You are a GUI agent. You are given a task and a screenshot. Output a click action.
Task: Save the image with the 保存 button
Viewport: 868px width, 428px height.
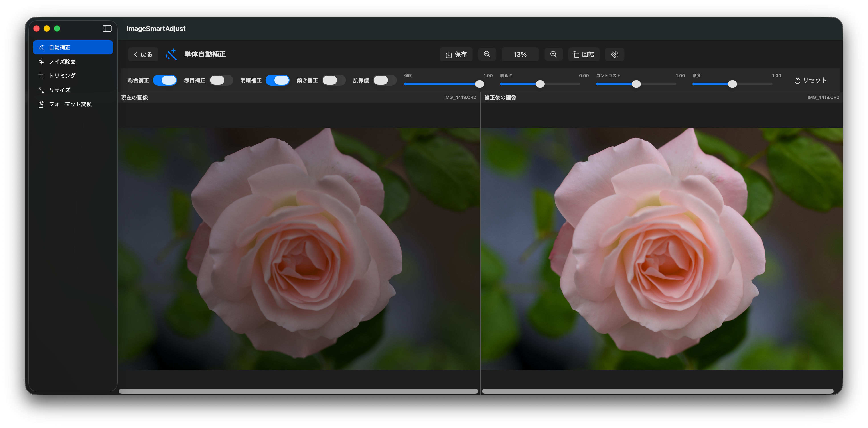click(x=456, y=54)
